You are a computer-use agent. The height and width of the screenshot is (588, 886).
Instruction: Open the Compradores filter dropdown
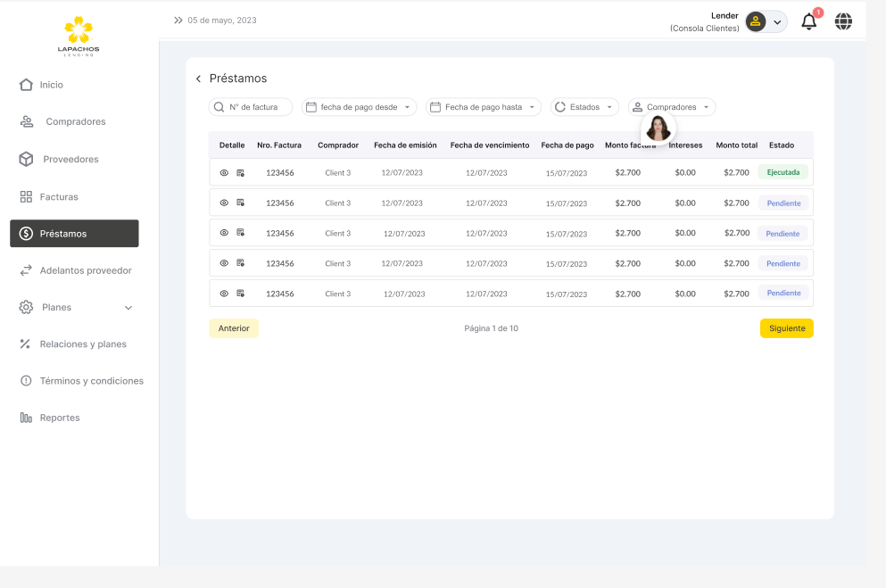pos(672,107)
